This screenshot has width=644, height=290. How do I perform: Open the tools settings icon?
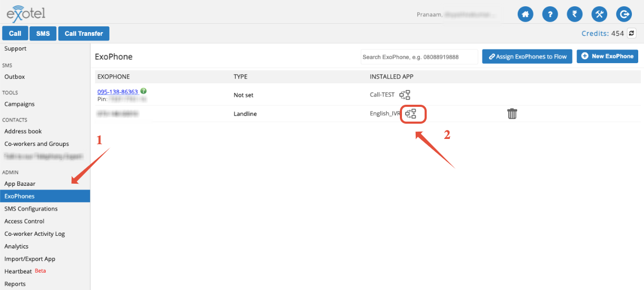(599, 14)
